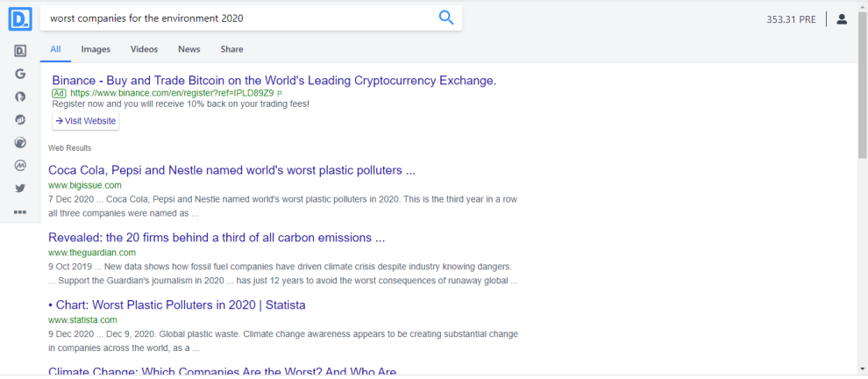Open the Binance ad headline link
Image resolution: width=868 pixels, height=379 pixels.
(274, 81)
